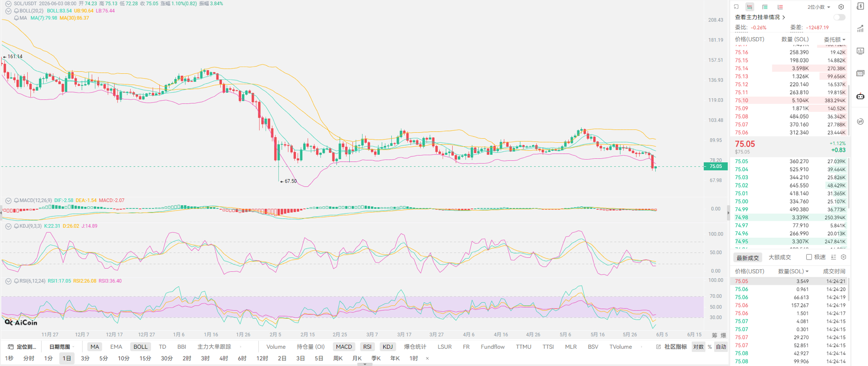Open the ETF panel icon in sidebar
The image size is (868, 366).
tap(860, 73)
